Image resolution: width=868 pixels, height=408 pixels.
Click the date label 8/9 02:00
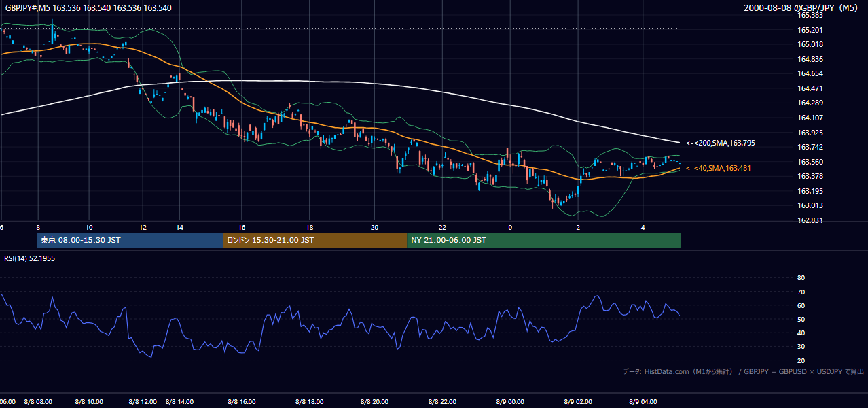tap(578, 402)
